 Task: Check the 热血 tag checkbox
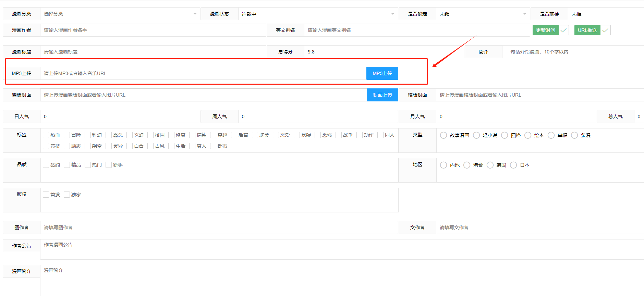(x=46, y=135)
